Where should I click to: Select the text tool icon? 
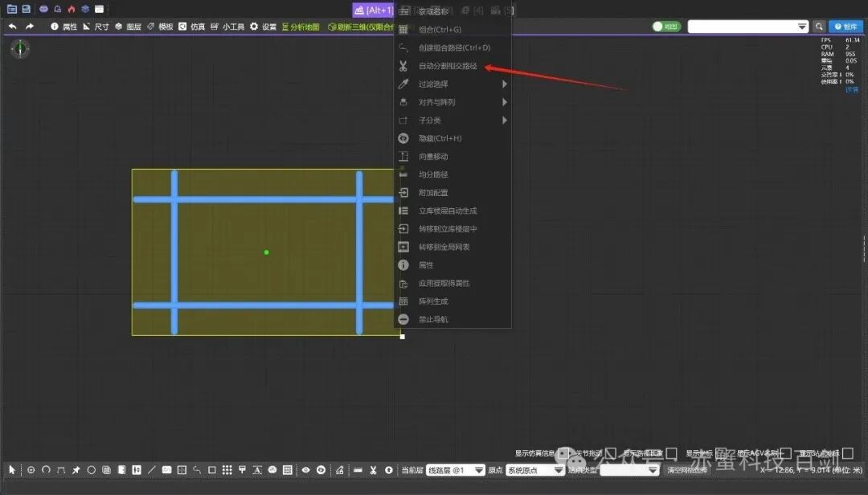point(257,470)
